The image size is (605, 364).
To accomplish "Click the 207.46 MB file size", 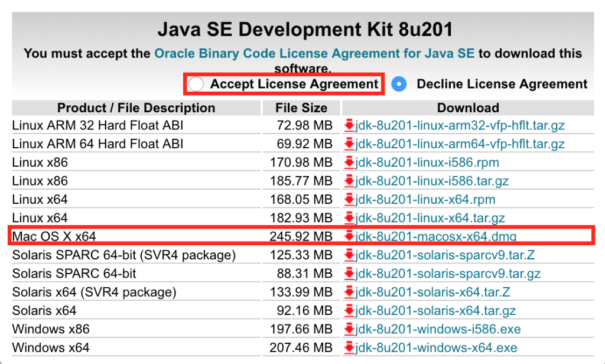I will pos(301,348).
